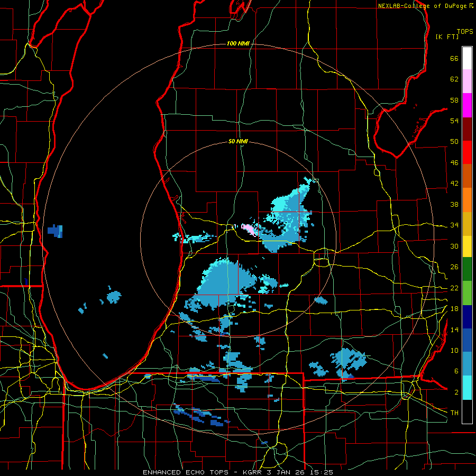Click legend value 2
Viewport: 476px width, 476px height.
[x=456, y=392]
